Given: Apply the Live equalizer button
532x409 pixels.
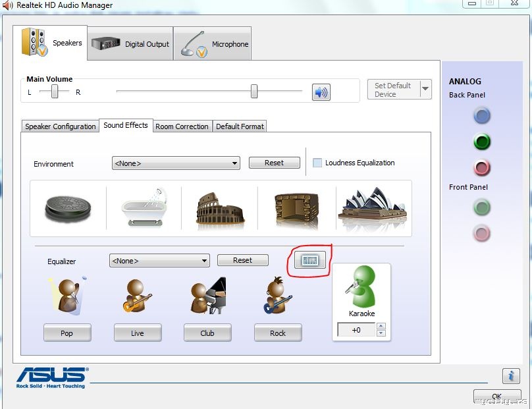Looking at the screenshot, I should [138, 333].
